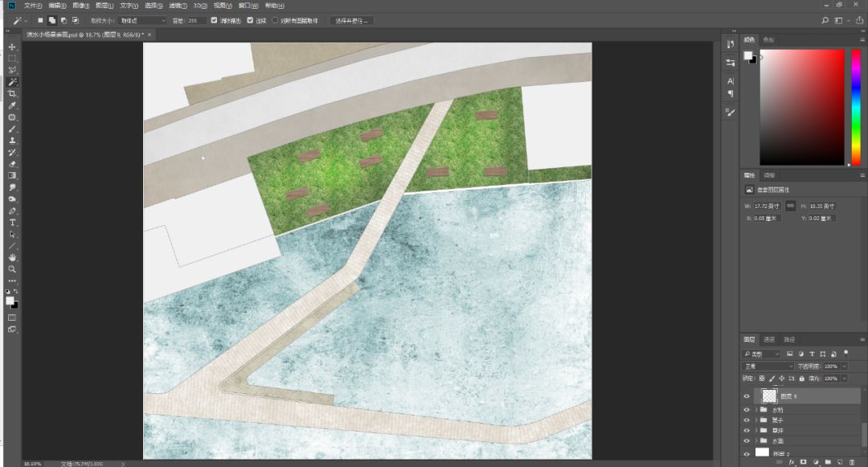Select the Move tool
This screenshot has height=467, width=868.
12,47
